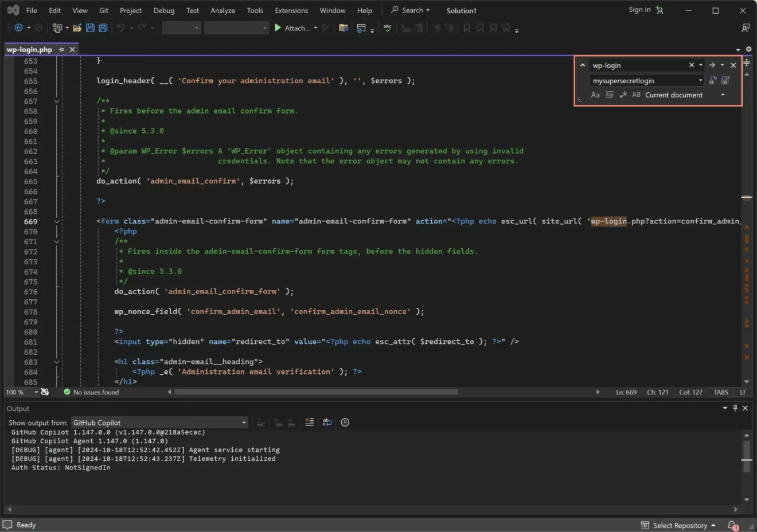Open the Debug menu
This screenshot has height=532, width=757.
(x=164, y=10)
